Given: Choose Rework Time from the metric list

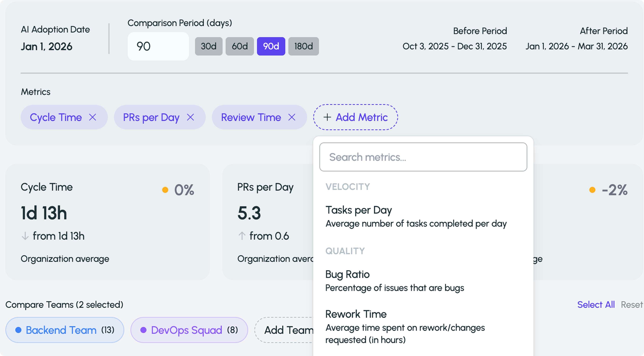Looking at the screenshot, I should pos(356,314).
